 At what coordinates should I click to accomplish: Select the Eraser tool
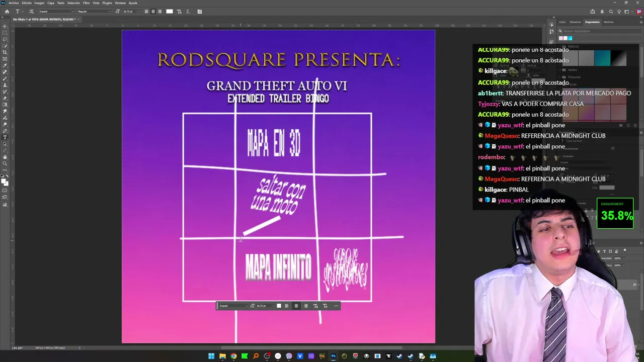click(5, 98)
